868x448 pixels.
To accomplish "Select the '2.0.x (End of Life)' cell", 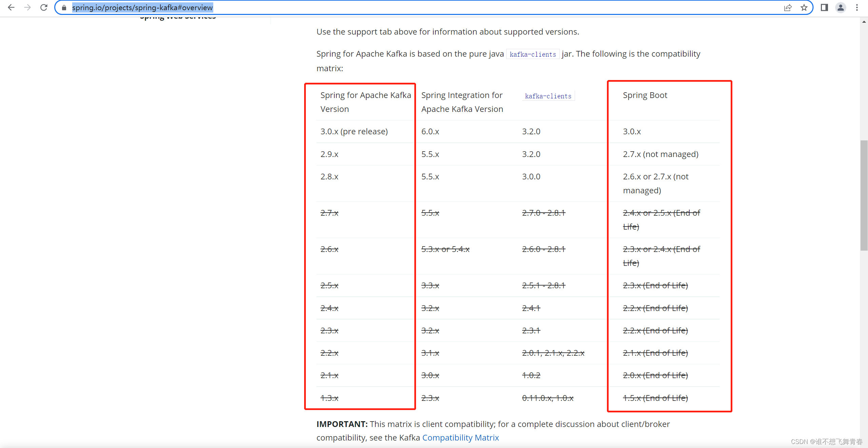I will click(655, 375).
